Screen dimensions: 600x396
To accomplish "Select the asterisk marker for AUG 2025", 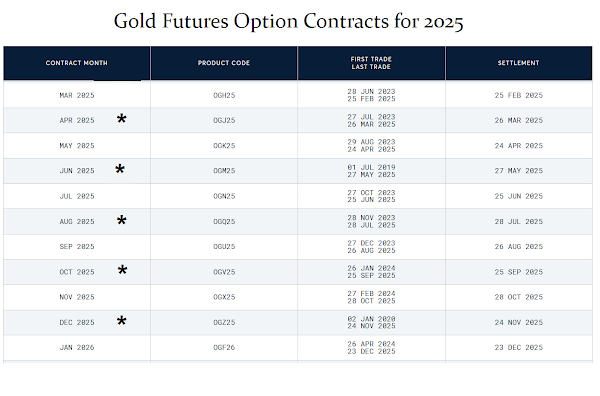I will [x=121, y=220].
